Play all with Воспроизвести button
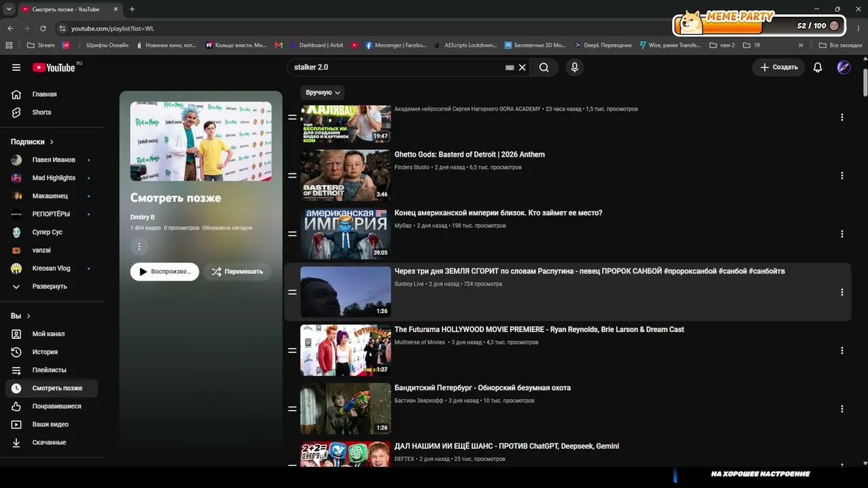868x488 pixels. (x=165, y=271)
